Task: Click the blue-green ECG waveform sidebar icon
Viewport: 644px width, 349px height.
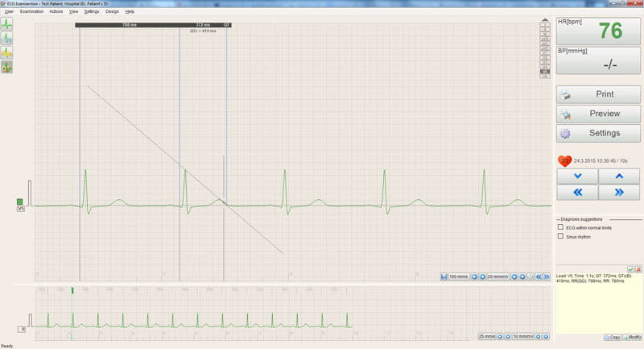Action: (7, 38)
